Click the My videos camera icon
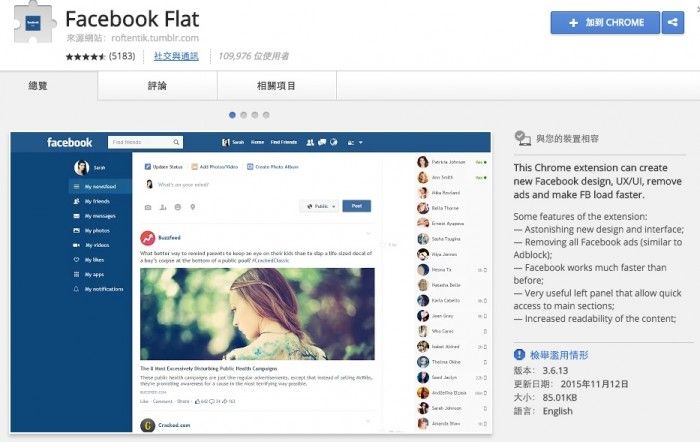This screenshot has width=700, height=442. [x=76, y=245]
